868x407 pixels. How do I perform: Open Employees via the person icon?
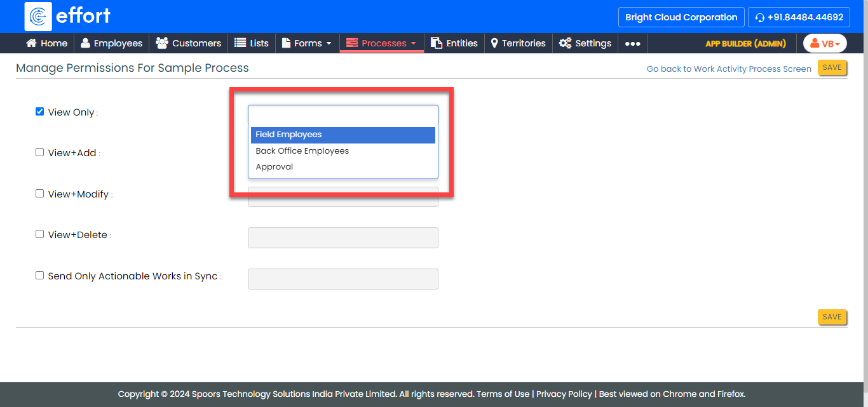click(x=85, y=43)
